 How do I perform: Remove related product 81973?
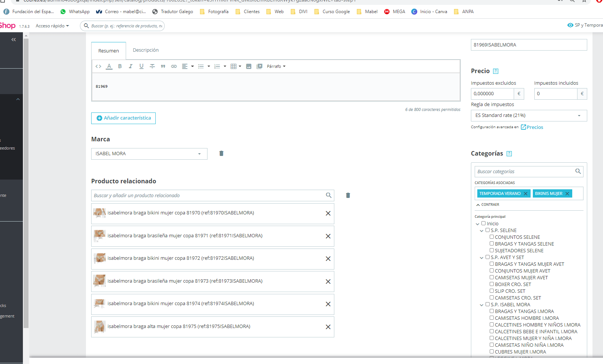[328, 282]
